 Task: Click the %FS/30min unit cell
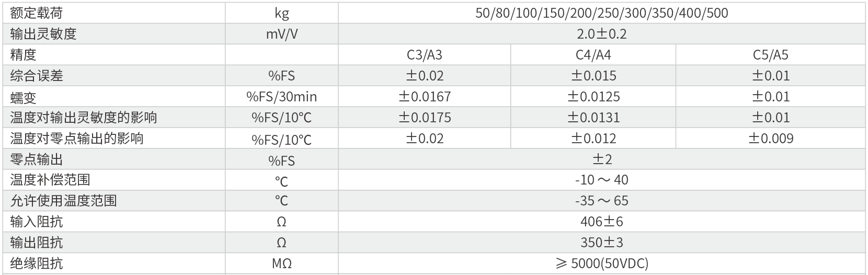pos(282,97)
